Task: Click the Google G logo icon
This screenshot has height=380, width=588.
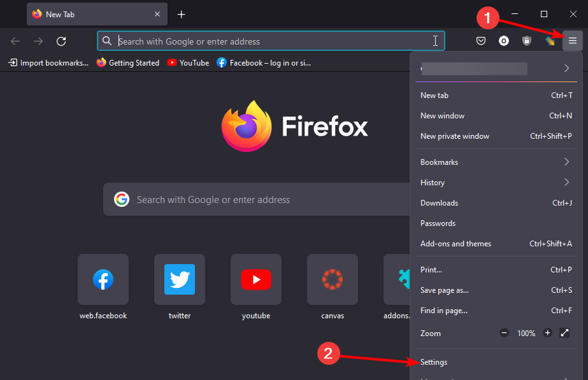Action: pos(122,199)
